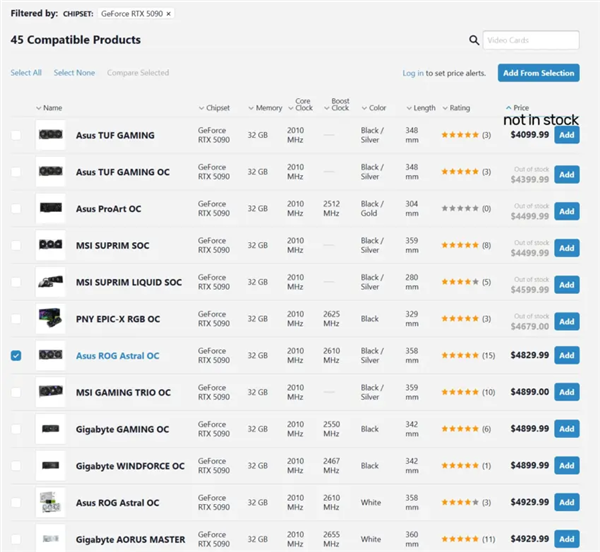This screenshot has width=600, height=552.
Task: Check the MSI GAMING TRIO OC checkbox
Action: click(16, 392)
